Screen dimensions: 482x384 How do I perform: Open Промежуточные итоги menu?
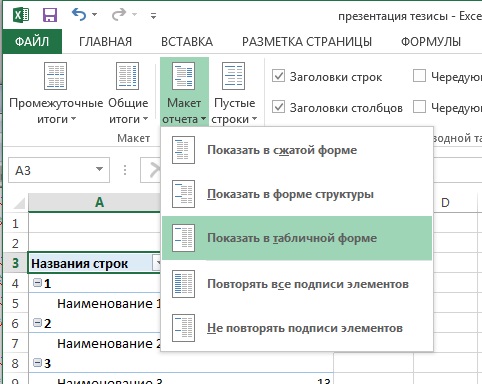pos(56,93)
